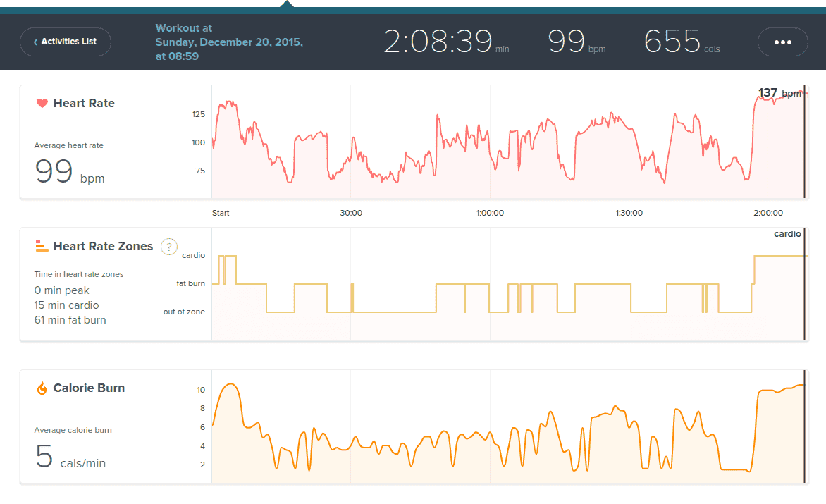Click the heart icon beside Heart Rate
The width and height of the screenshot is (826, 504).
click(x=42, y=103)
